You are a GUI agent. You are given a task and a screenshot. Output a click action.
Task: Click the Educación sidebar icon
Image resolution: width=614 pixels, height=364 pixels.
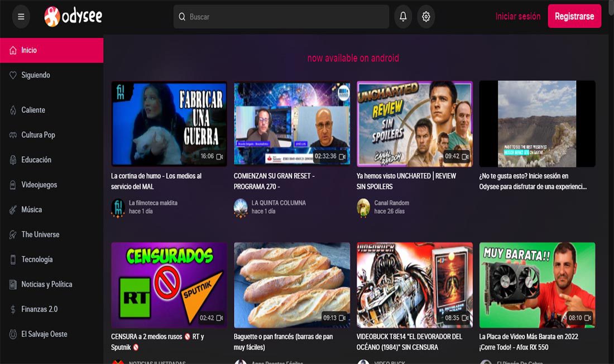coord(13,160)
